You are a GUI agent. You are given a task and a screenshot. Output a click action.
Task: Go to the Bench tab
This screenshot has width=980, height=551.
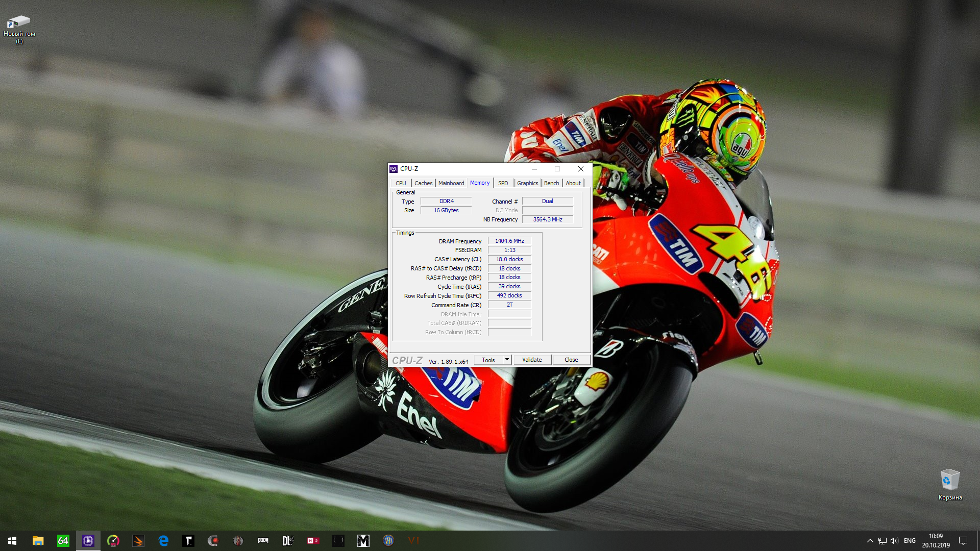551,183
